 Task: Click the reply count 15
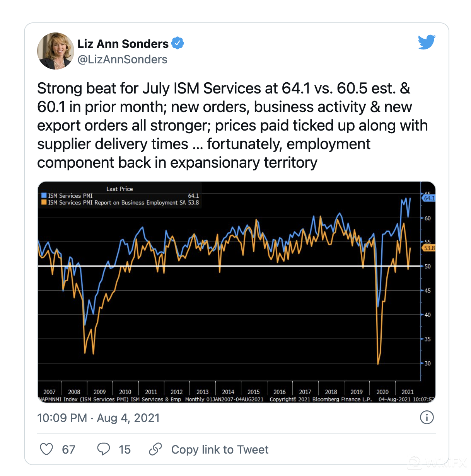(125, 449)
